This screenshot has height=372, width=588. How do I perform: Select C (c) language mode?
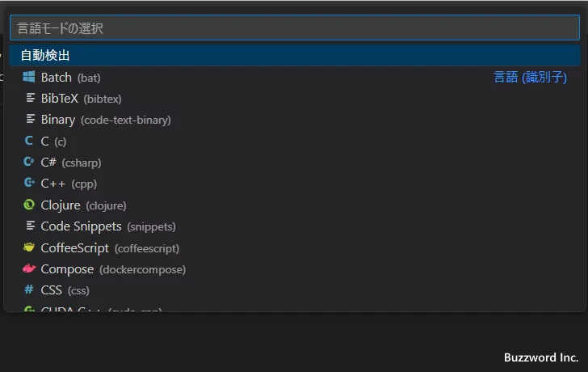point(295,142)
